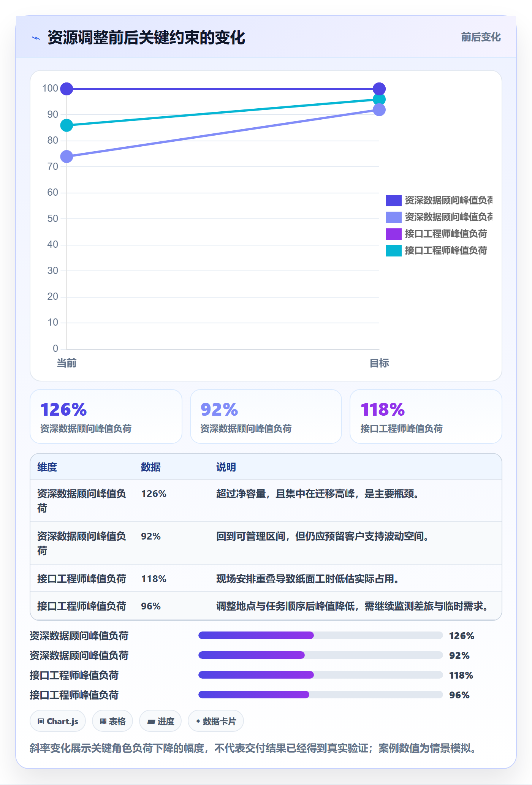Click the dark indigo data point at 当前

click(x=66, y=89)
